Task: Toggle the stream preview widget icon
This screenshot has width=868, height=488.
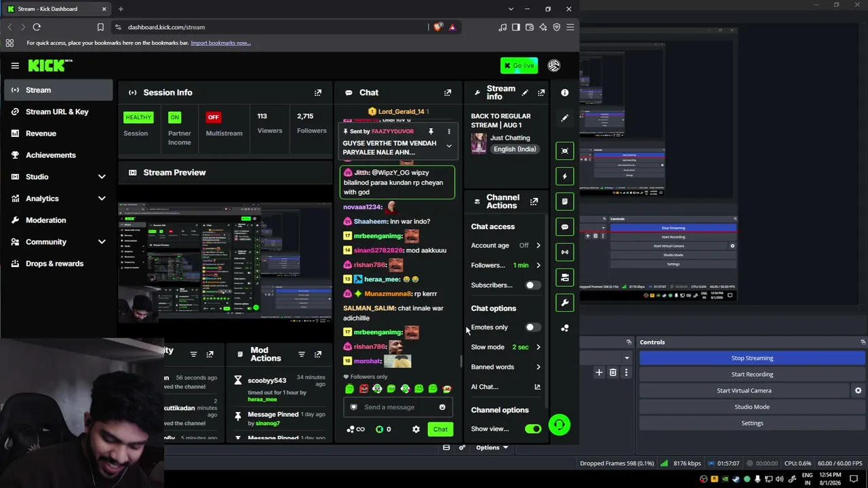Action: tap(565, 150)
